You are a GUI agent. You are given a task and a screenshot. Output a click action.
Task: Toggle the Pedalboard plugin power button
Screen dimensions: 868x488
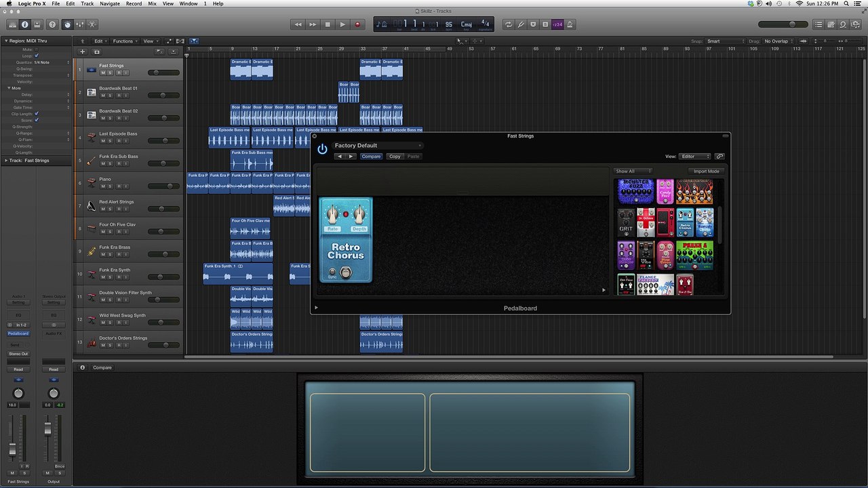[322, 148]
